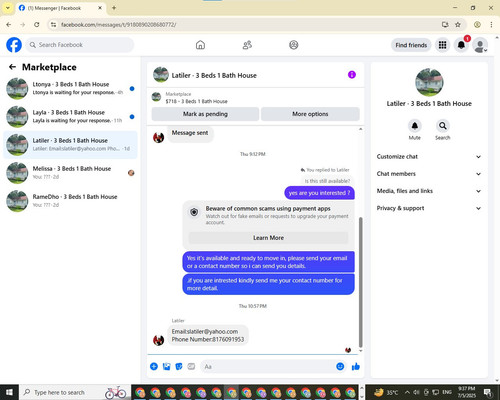Image resolution: width=500 pixels, height=400 pixels.
Task: Focus the Search Facebook field
Action: [x=80, y=45]
